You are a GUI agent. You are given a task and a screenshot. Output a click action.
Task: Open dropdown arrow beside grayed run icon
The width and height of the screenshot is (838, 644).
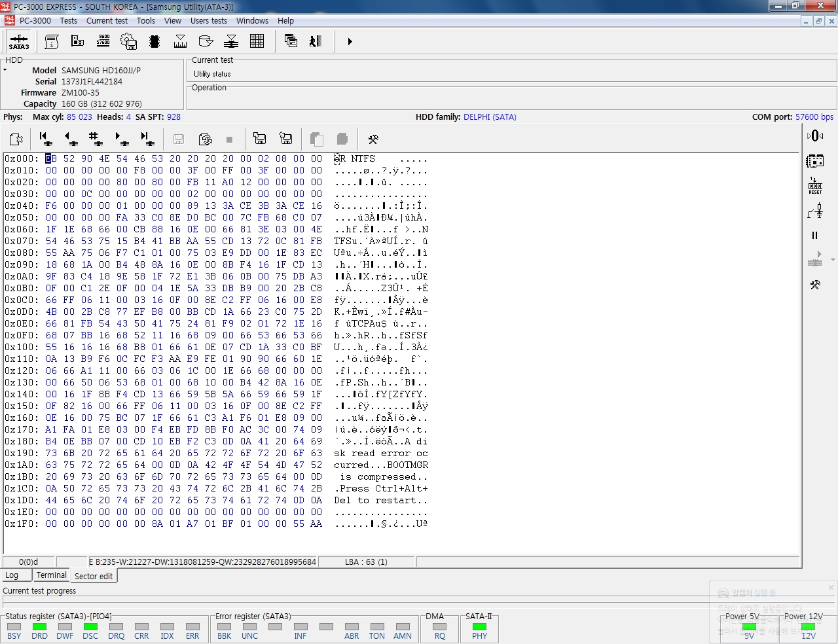click(x=833, y=260)
